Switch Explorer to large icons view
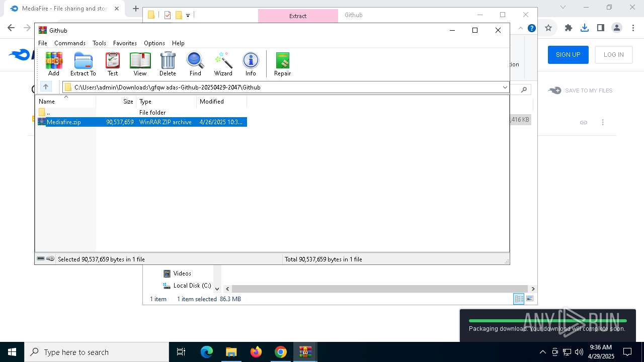Screen dimensions: 644x362 pyautogui.click(x=530, y=299)
